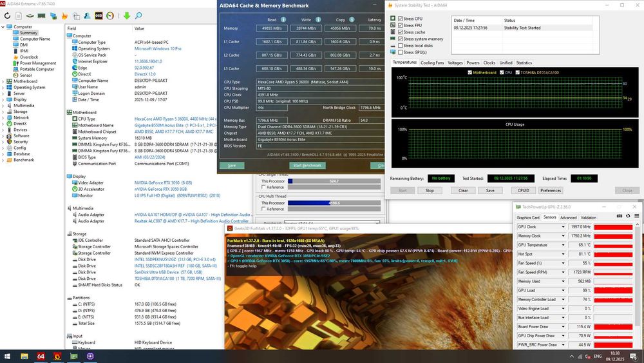The image size is (644, 363).
Task: Open the Microsoft Windows 10 Pro link
Action: pos(158,48)
